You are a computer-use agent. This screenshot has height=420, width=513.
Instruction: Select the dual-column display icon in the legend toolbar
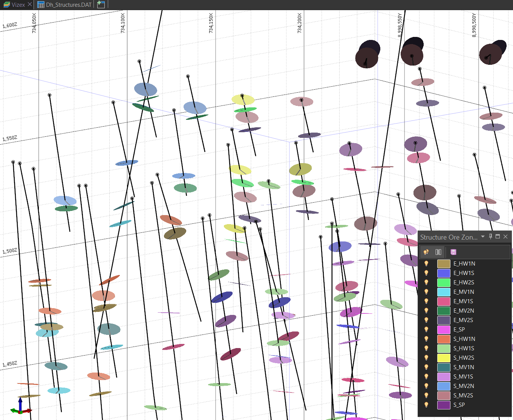coord(438,252)
